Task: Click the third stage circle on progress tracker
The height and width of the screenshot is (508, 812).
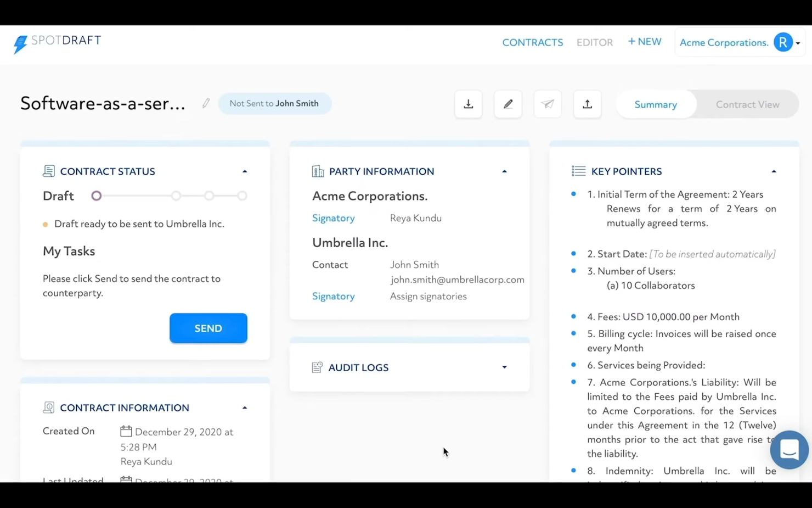Action: (209, 196)
